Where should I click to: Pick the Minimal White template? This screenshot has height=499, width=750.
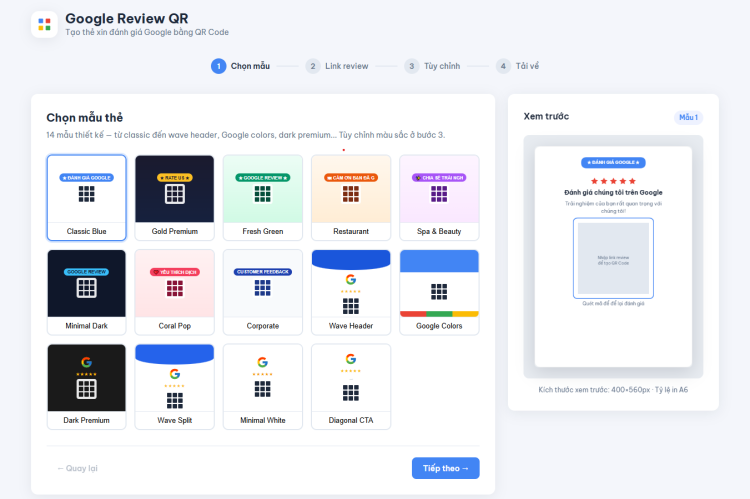tap(263, 387)
